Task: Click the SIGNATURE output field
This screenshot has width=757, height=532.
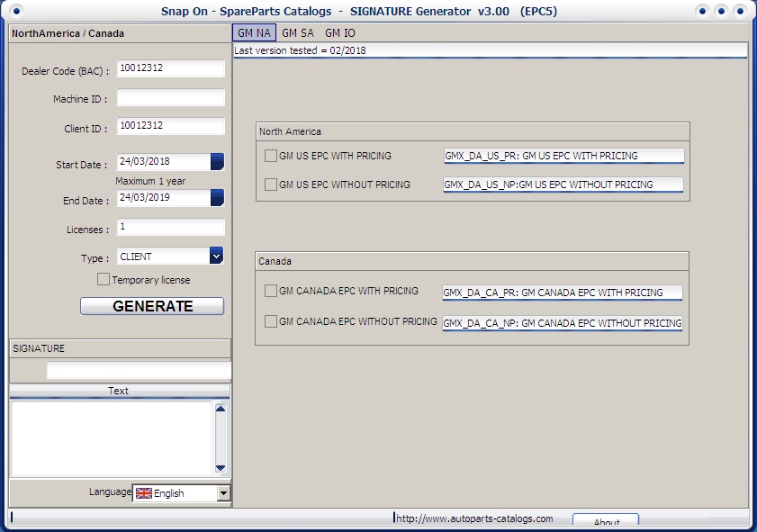Action: [x=139, y=370]
